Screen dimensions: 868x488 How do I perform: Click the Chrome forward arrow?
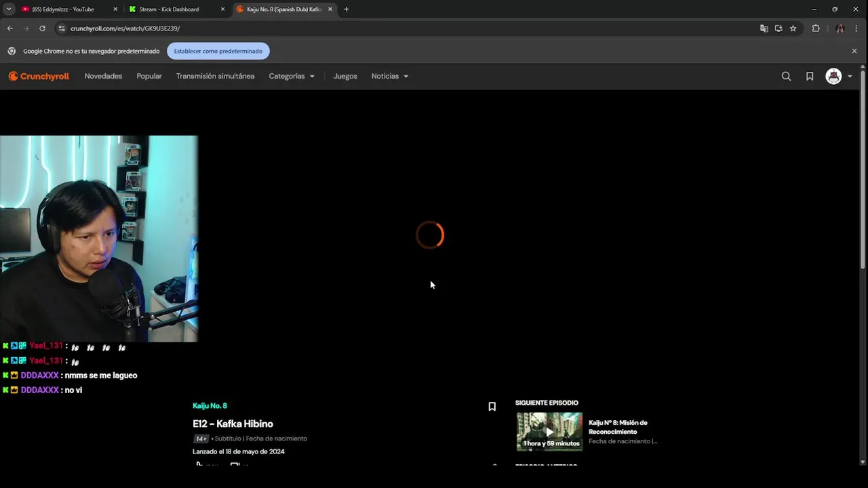tap(26, 28)
